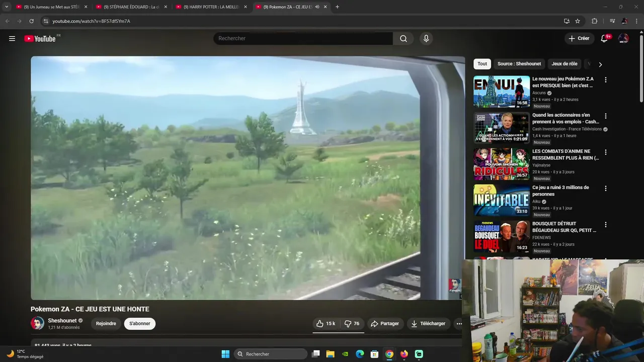Open the account avatar menu
Image resolution: width=644 pixels, height=362 pixels.
pos(623,39)
